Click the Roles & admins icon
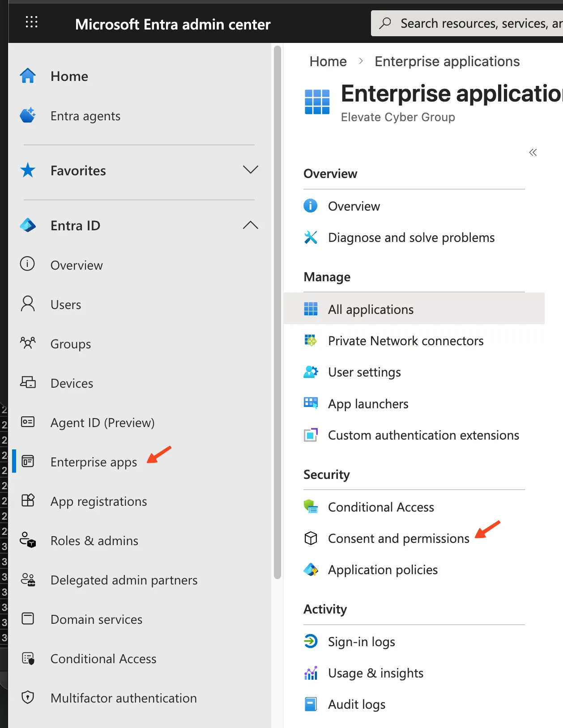The height and width of the screenshot is (728, 563). point(28,540)
